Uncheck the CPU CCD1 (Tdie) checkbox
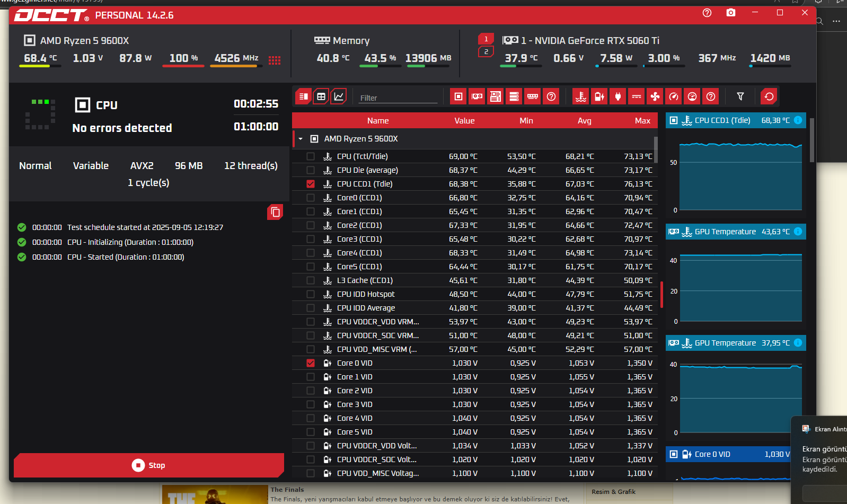Viewport: 847px width, 504px height. pos(311,184)
